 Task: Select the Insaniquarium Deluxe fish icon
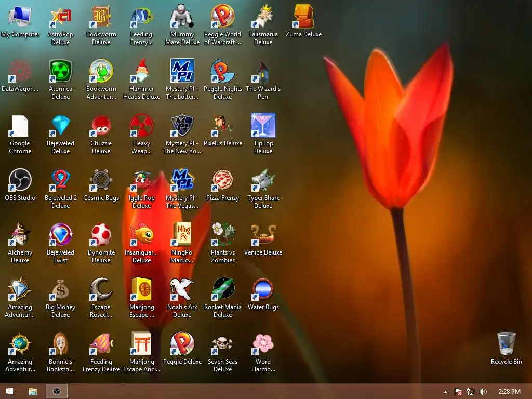point(141,235)
